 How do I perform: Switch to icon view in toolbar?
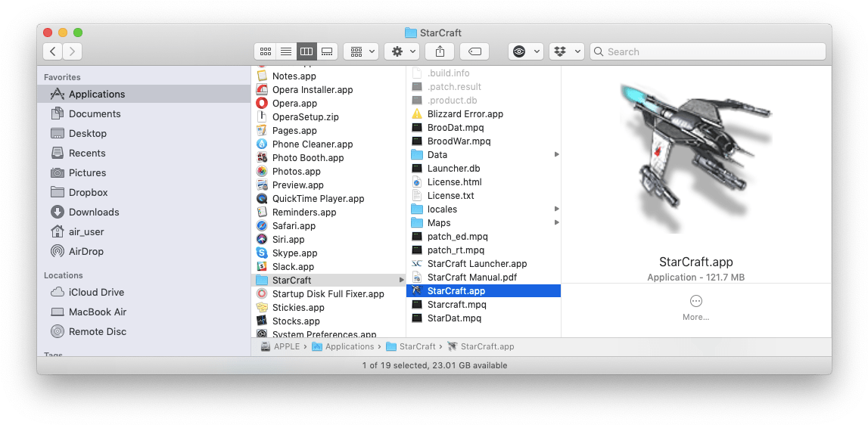click(265, 51)
